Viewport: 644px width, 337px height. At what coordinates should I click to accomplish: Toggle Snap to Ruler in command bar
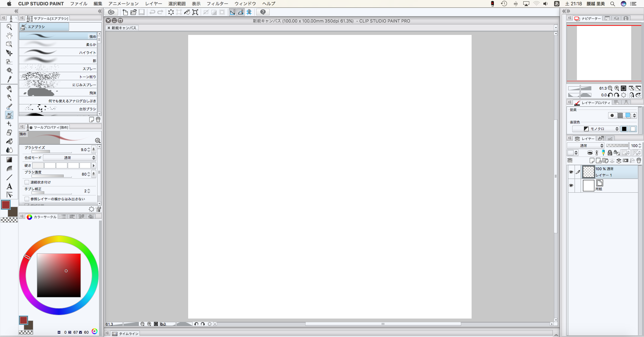point(232,12)
